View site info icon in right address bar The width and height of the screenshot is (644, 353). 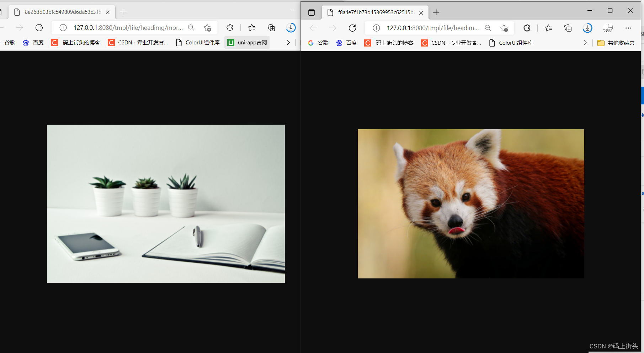pos(376,28)
